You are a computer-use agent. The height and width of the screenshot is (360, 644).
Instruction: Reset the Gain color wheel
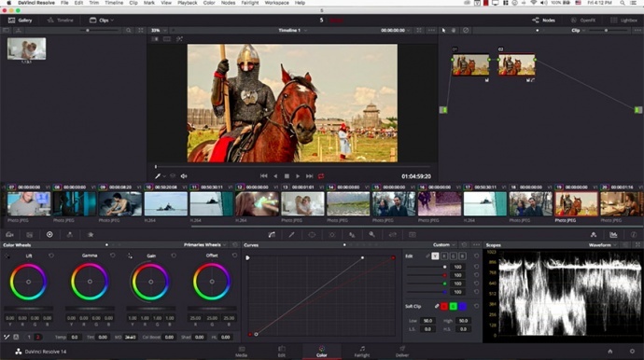click(x=174, y=256)
